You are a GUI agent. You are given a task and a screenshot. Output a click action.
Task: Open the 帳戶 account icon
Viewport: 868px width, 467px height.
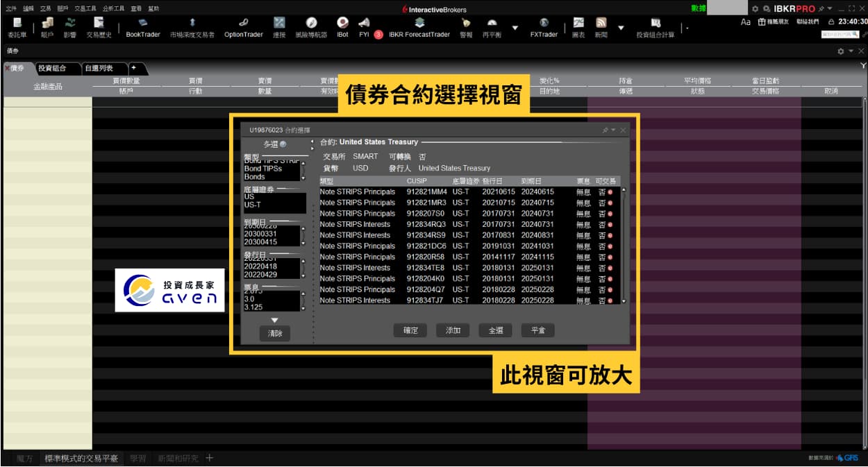pos(47,27)
